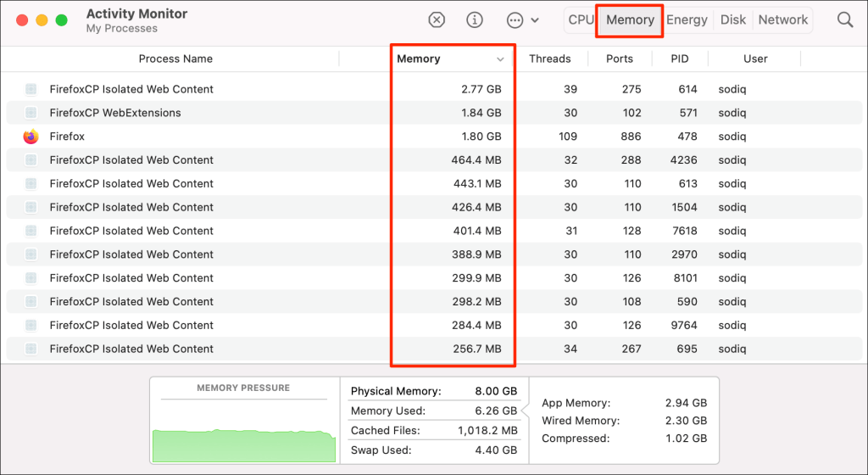Click ports value 886
This screenshot has width=868, height=475.
pos(631,137)
